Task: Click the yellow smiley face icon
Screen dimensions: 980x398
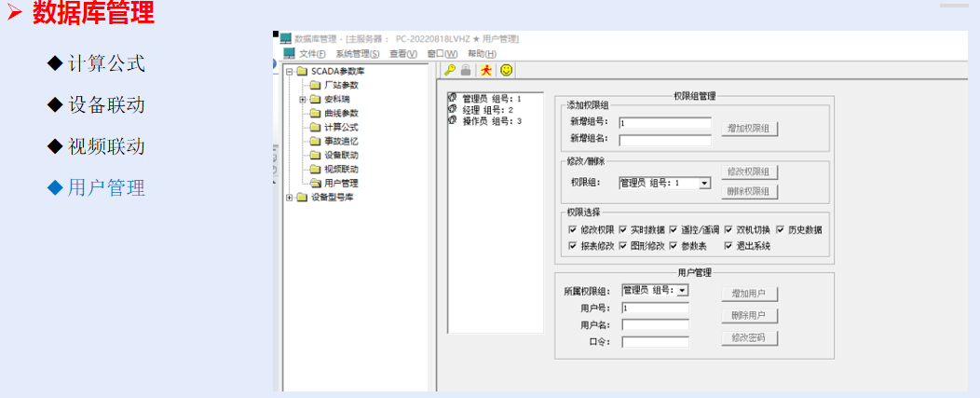Action: (506, 70)
